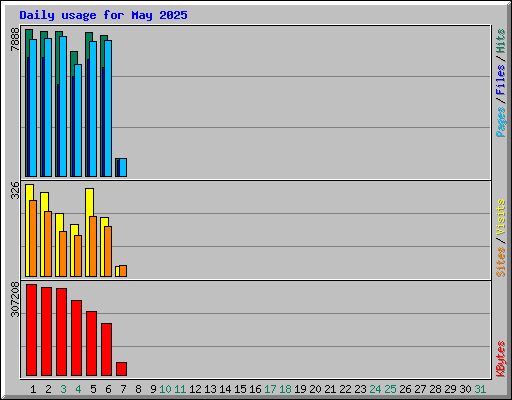Click the Hits legend label
This screenshot has width=512, height=400.
500,41
